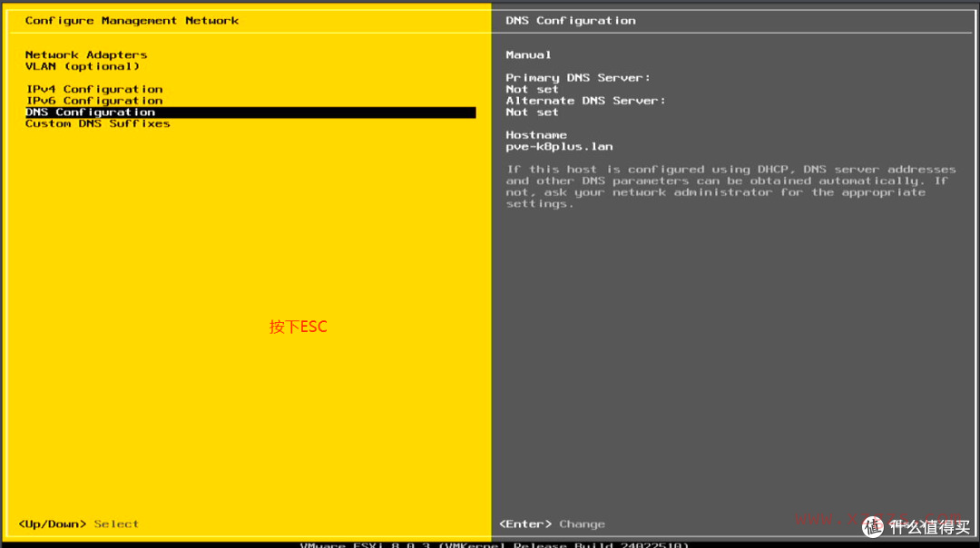Click the red 按下ESC annotation text
Viewport: 980px width, 548px height.
point(299,327)
